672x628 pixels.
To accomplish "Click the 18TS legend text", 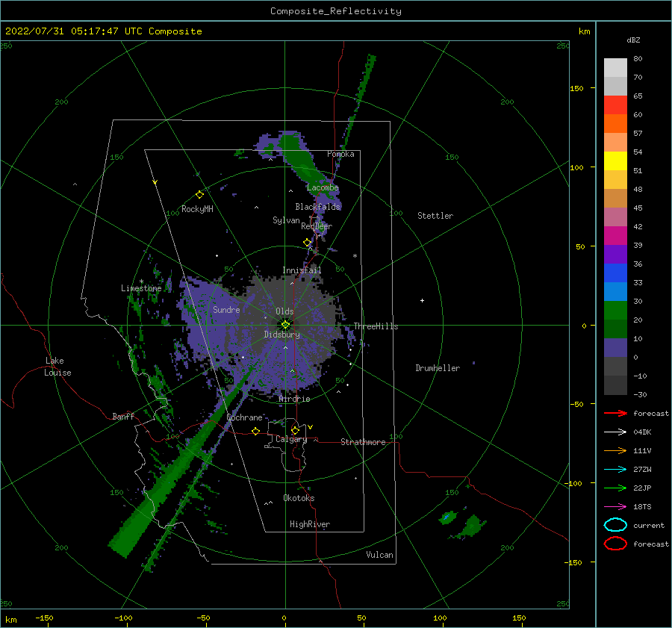I will pos(642,507).
